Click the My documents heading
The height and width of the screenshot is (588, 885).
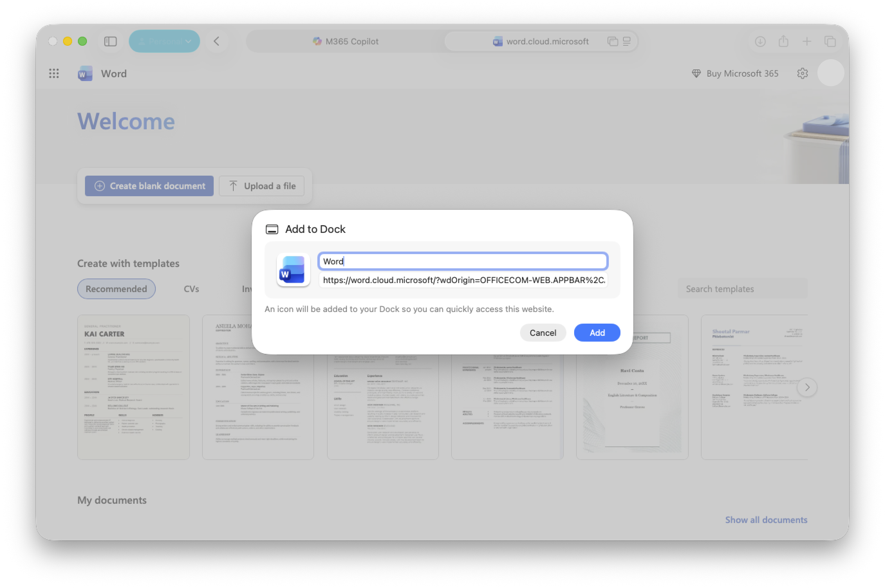tap(112, 500)
